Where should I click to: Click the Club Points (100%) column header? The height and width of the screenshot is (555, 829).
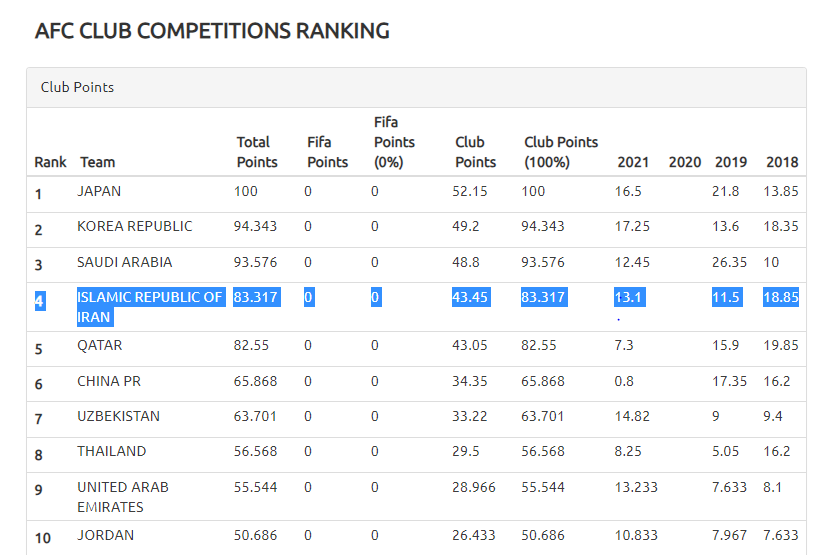click(x=561, y=152)
